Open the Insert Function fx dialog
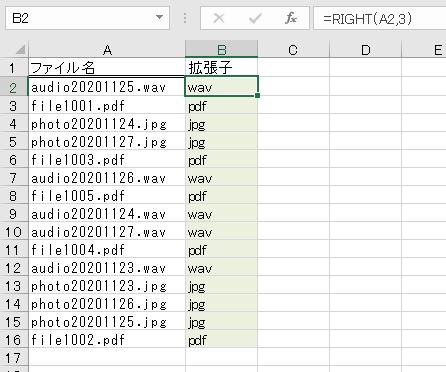The height and width of the screenshot is (372, 446). (291, 18)
